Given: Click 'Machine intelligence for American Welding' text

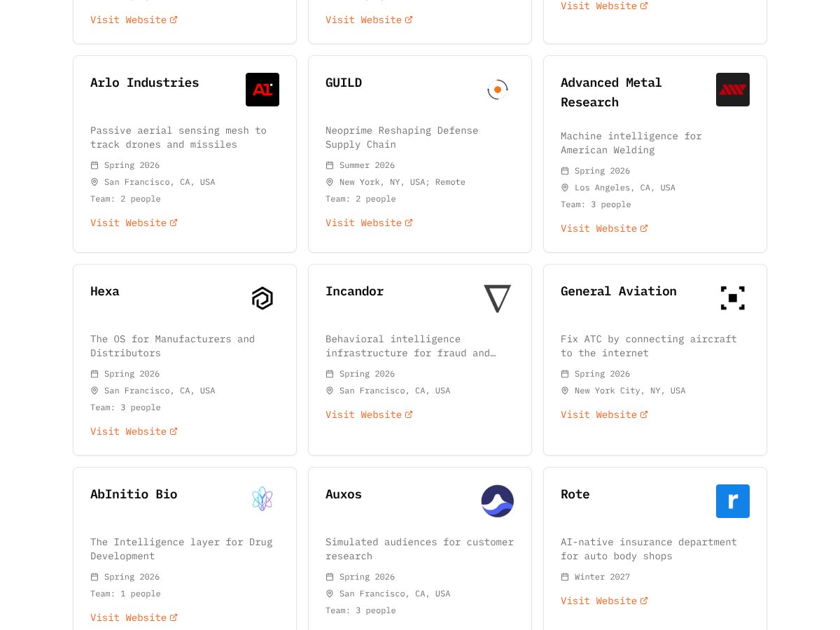Looking at the screenshot, I should pos(631,143).
